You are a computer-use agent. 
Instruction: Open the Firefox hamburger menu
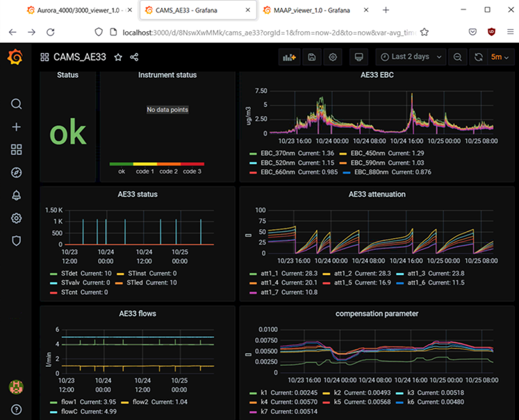point(510,32)
